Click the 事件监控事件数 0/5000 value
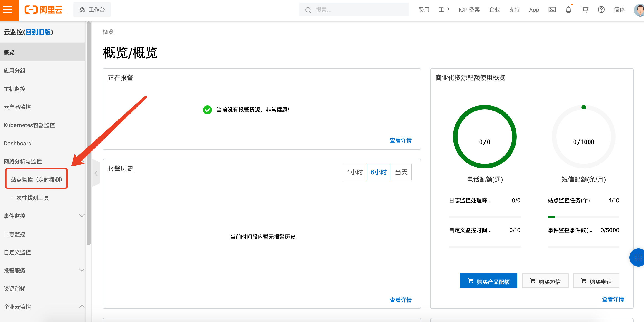The image size is (644, 322). 610,230
